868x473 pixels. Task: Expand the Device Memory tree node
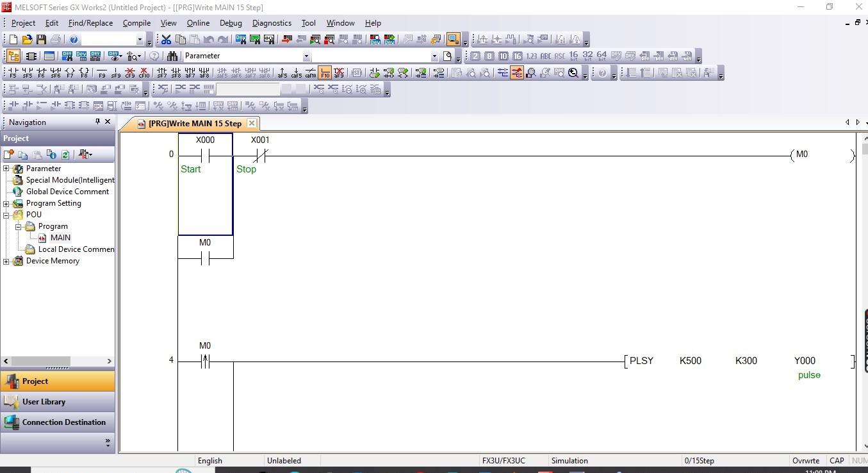coord(6,261)
